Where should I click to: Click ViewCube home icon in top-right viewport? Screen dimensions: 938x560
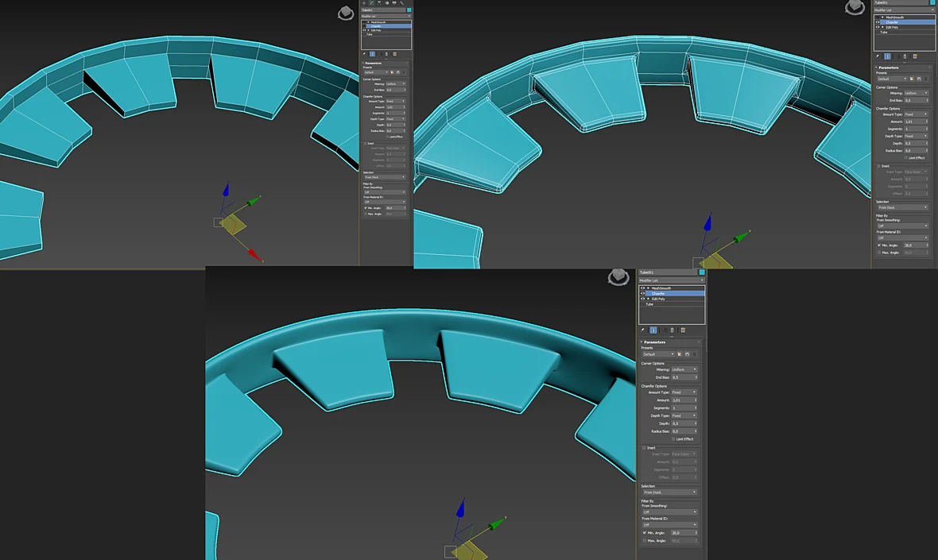point(855,7)
